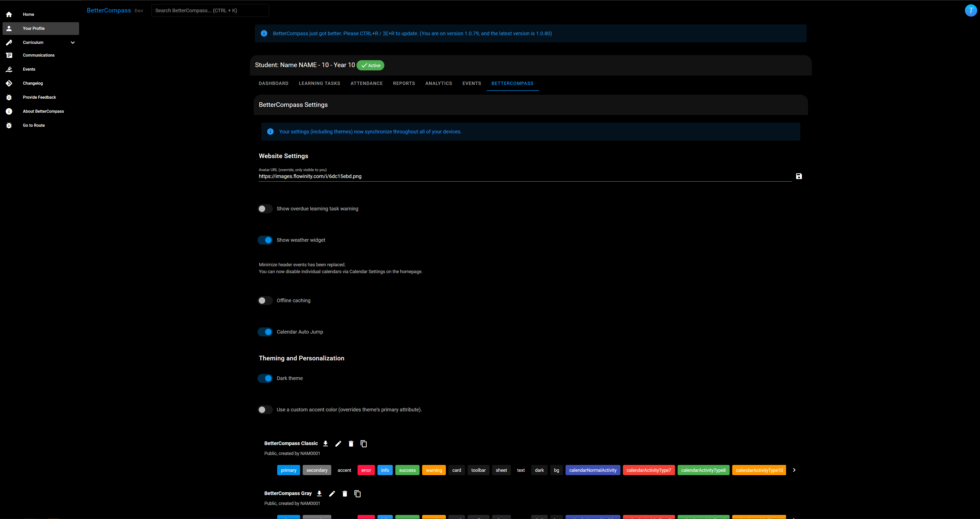980x519 pixels.
Task: Click the Curriculum sidebar icon
Action: coord(9,42)
